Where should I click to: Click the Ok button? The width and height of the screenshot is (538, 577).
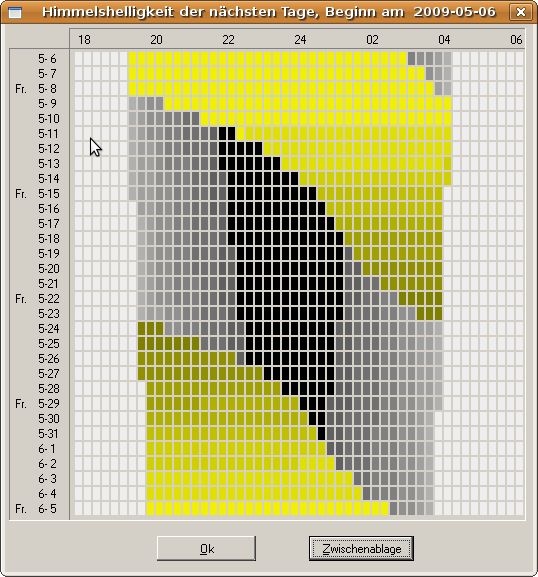tap(206, 548)
